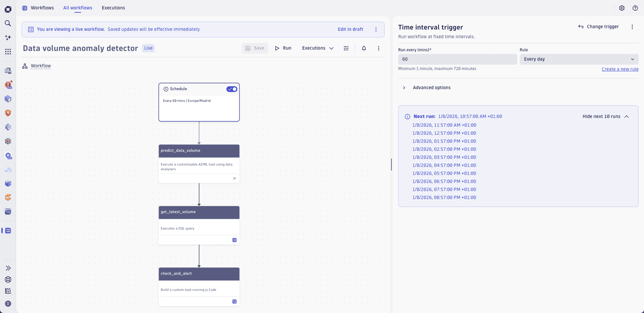Viewport: 644px width, 313px height.
Task: Open the search icon in the left sidebar
Action: (8, 23)
